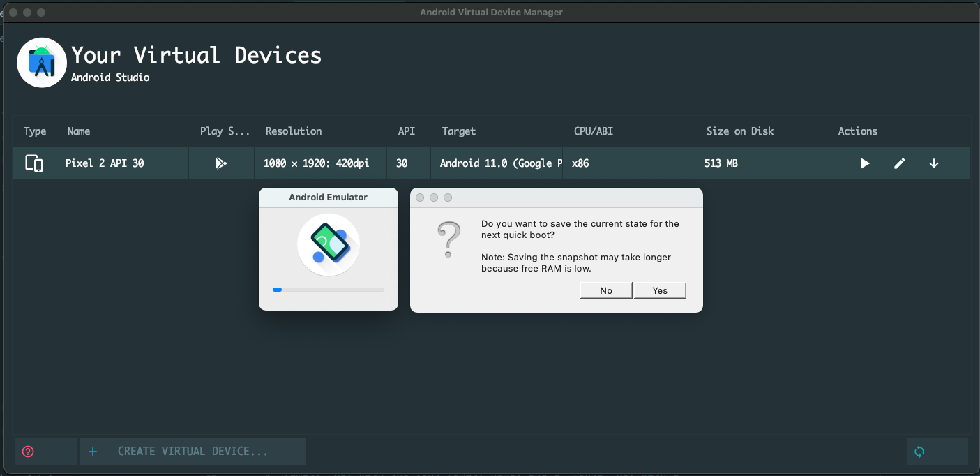Screen dimensions: 980x476
Task: Open the down-arrow actions menu for Pixel 2
Action: click(934, 163)
